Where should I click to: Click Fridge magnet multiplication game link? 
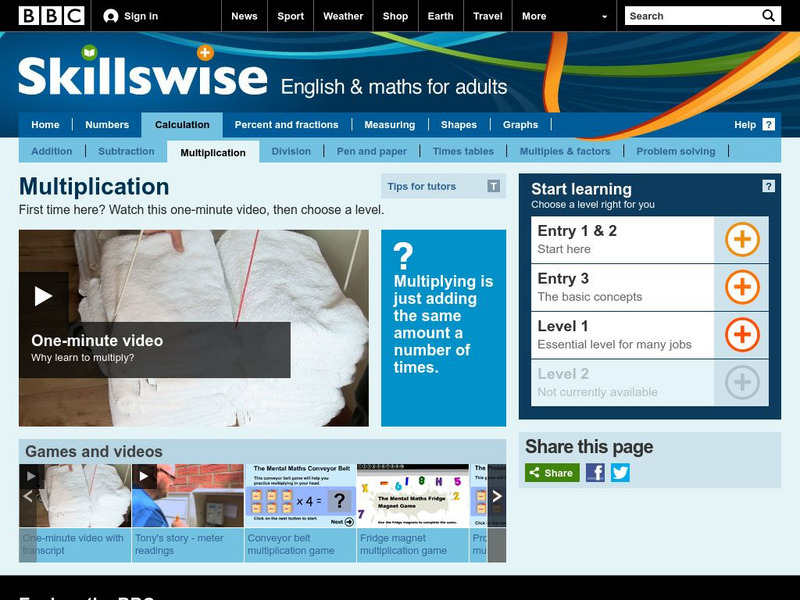(404, 544)
